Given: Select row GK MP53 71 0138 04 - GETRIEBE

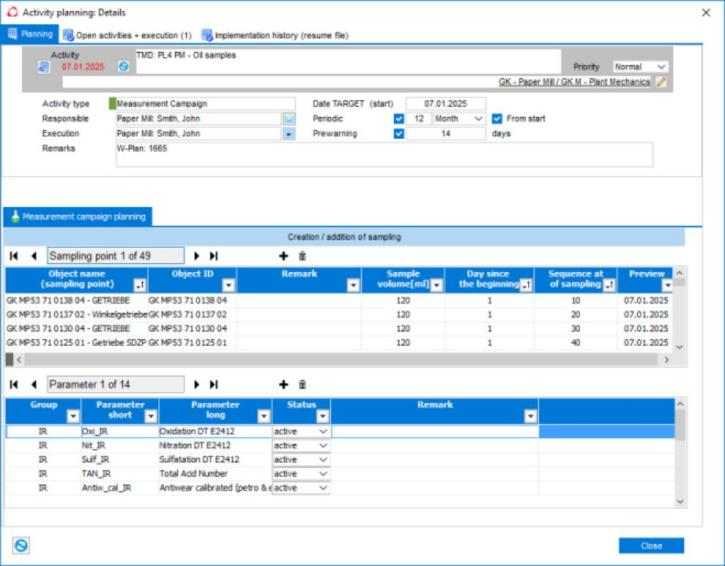Looking at the screenshot, I should coord(338,301).
